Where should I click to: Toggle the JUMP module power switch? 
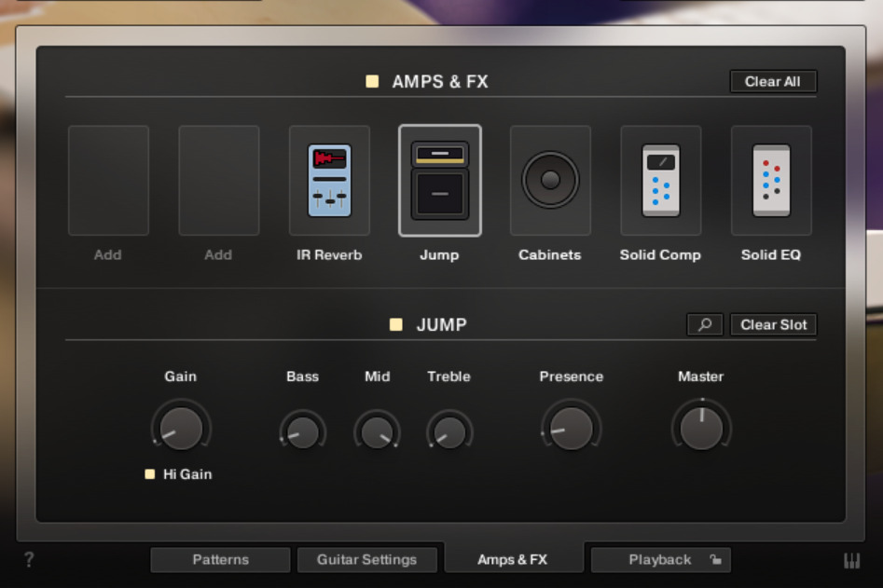click(x=396, y=324)
